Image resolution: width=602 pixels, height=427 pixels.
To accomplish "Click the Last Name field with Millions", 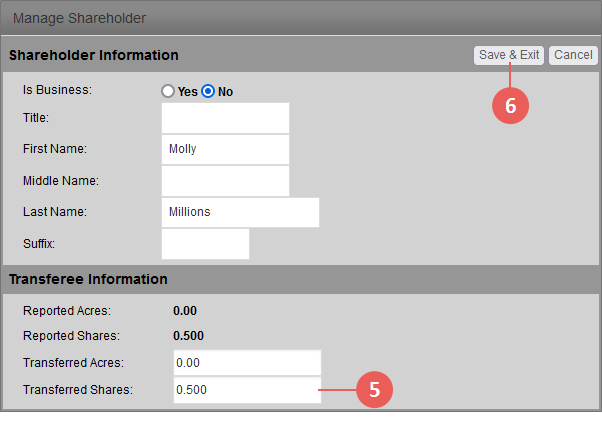I will point(240,212).
